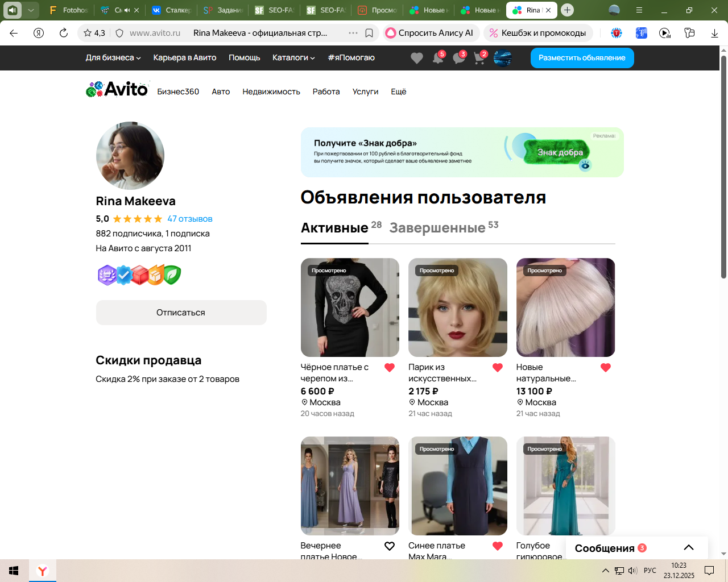Click the red box seller badge
The image size is (728, 582).
tap(140, 275)
